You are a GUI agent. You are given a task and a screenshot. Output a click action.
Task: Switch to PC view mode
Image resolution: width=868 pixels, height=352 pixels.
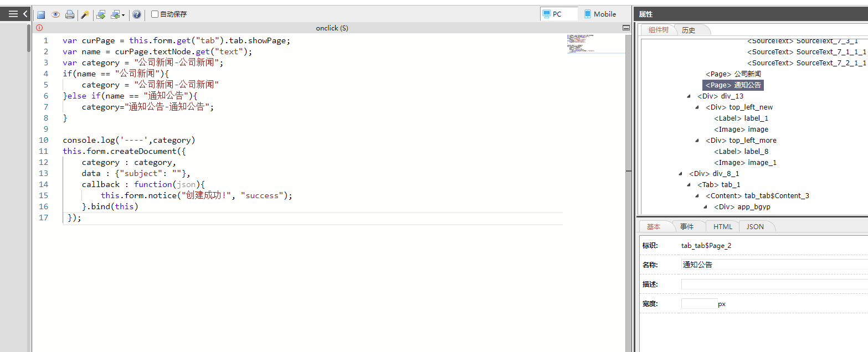point(559,14)
